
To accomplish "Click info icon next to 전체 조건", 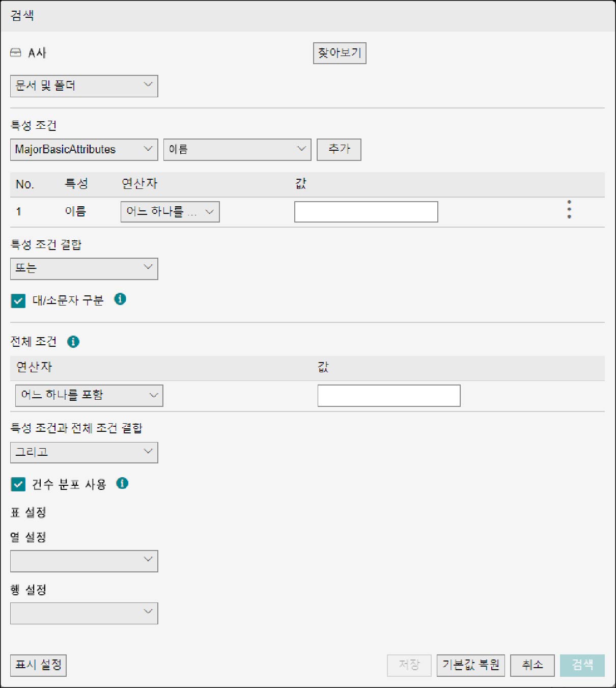I will click(73, 342).
